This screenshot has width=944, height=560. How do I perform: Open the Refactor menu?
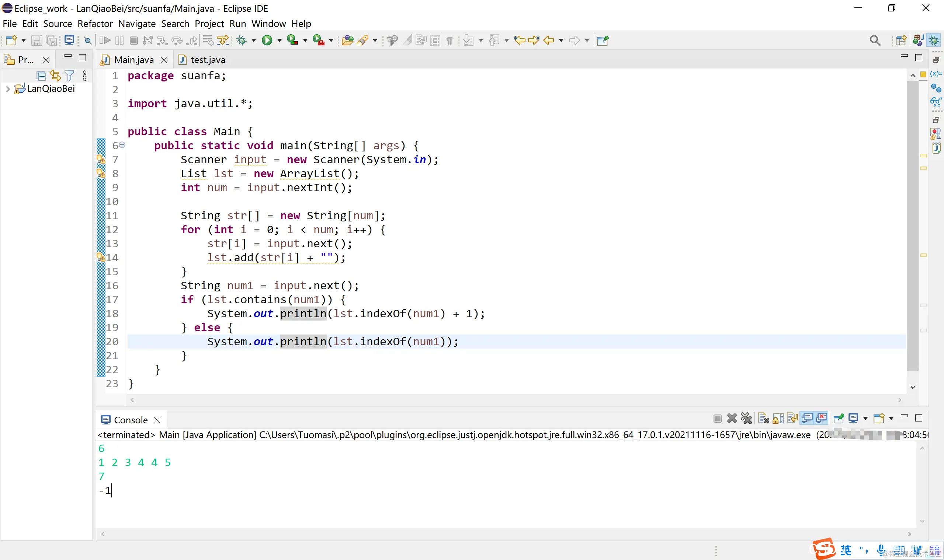tap(95, 24)
